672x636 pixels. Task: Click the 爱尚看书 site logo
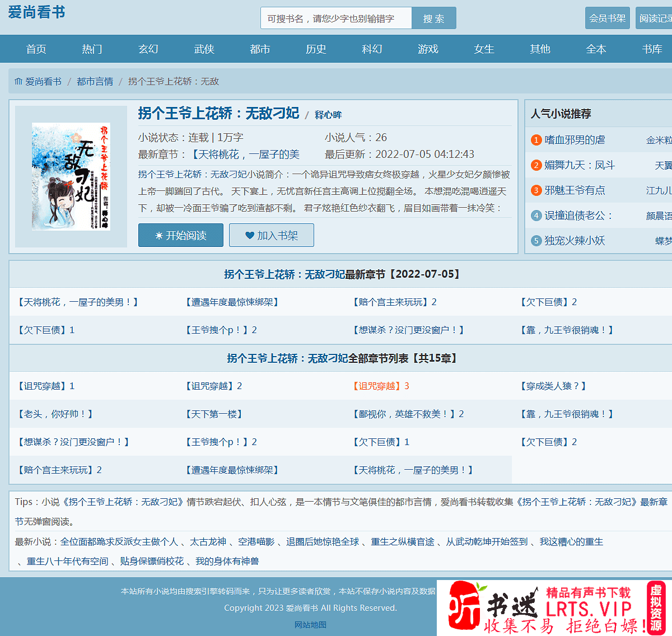[36, 13]
